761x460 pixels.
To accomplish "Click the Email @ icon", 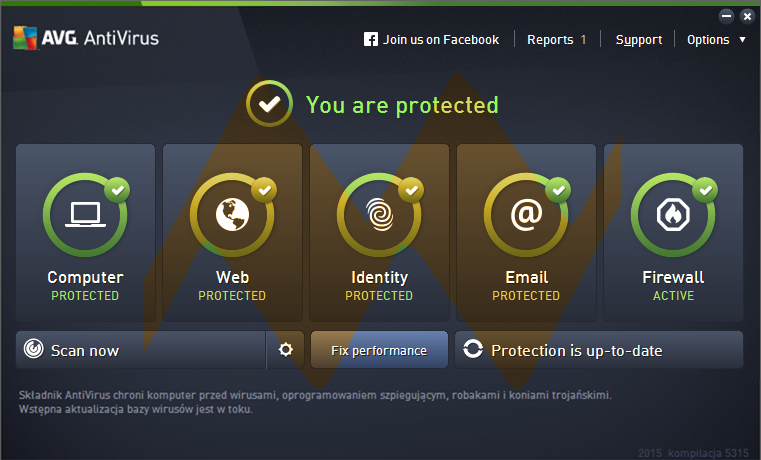I will coord(526,214).
